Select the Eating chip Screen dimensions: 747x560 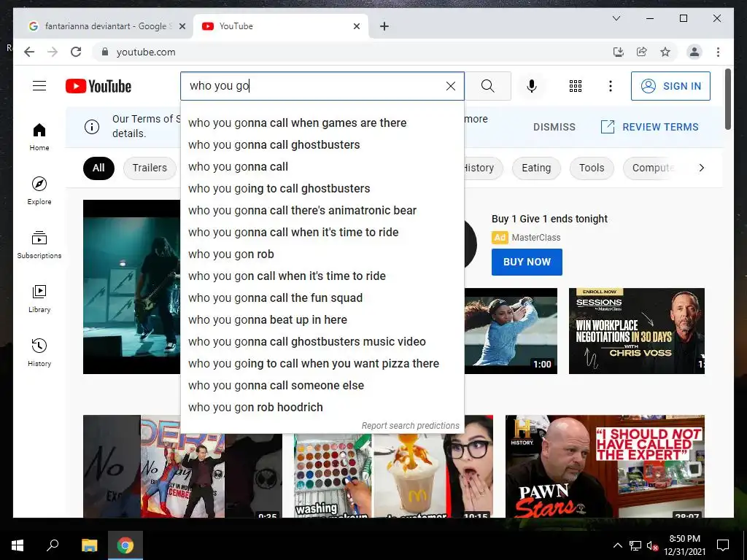click(536, 168)
